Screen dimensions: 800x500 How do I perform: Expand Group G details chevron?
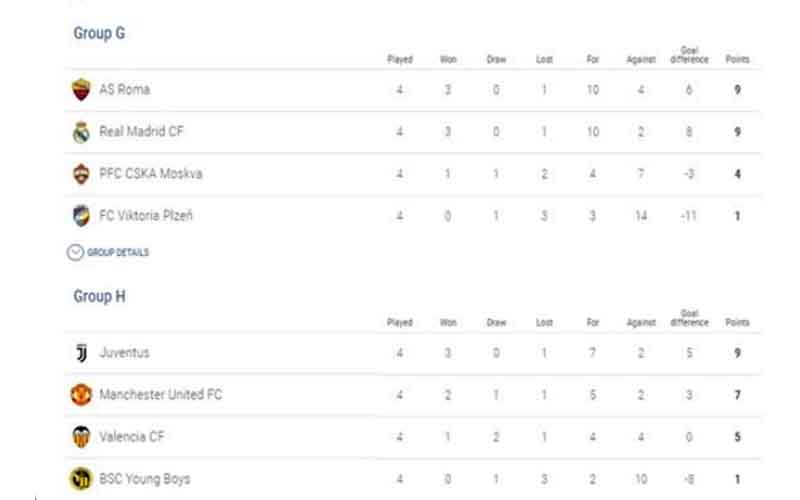coord(74,253)
